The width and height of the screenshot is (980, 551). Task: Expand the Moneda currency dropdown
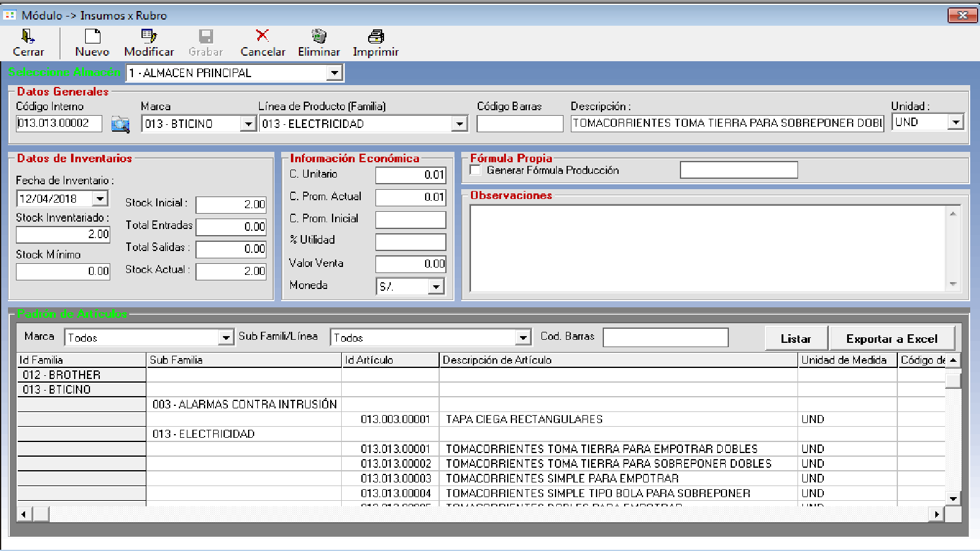435,287
